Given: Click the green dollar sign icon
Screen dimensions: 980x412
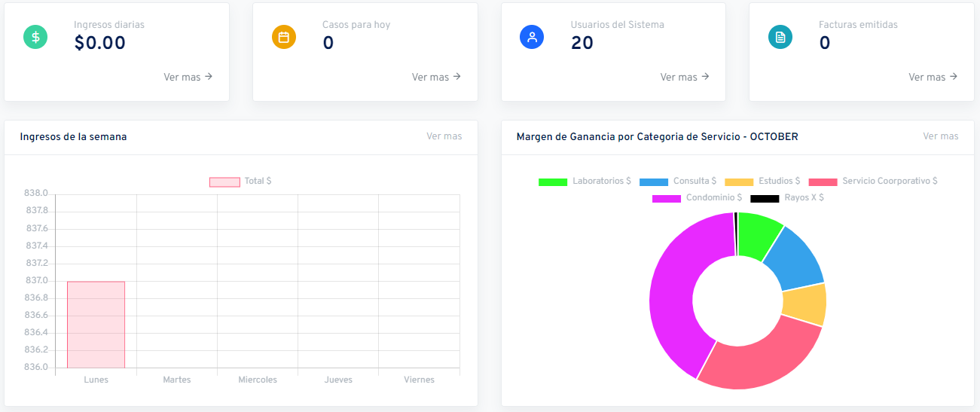Looking at the screenshot, I should [35, 37].
